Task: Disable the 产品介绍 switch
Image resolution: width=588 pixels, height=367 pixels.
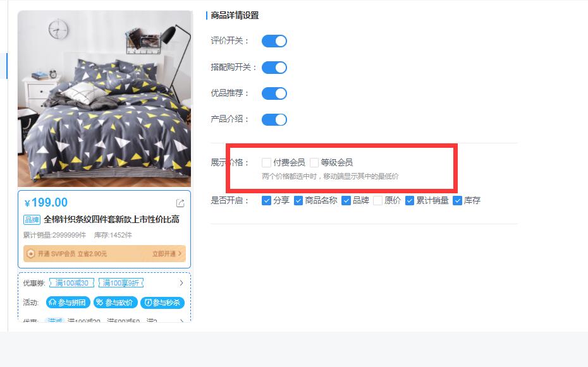Action: click(274, 119)
